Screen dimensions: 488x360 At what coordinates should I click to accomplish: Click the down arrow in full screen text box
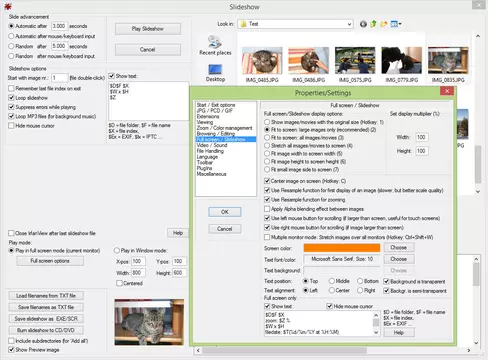pos(376,332)
